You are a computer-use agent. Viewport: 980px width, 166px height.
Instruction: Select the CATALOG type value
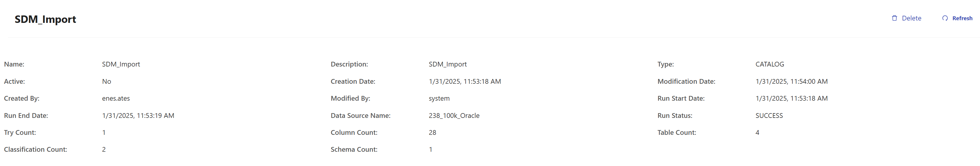[769, 64]
